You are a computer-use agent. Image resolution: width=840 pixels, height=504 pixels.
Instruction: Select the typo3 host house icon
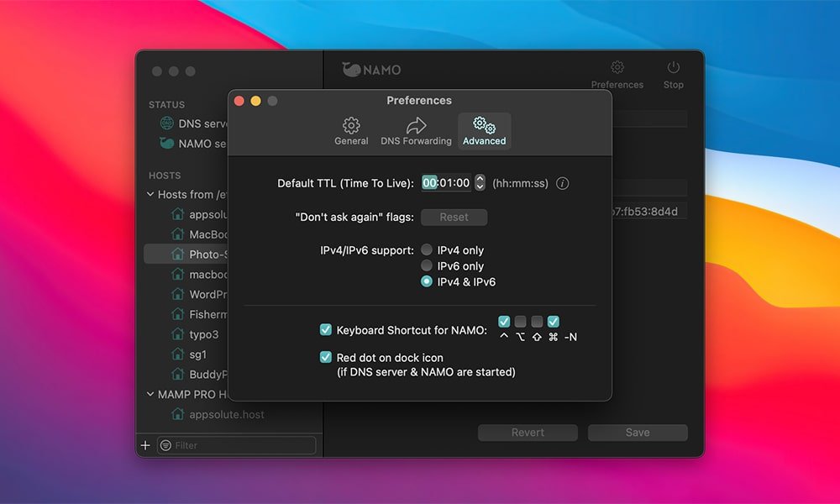[177, 334]
